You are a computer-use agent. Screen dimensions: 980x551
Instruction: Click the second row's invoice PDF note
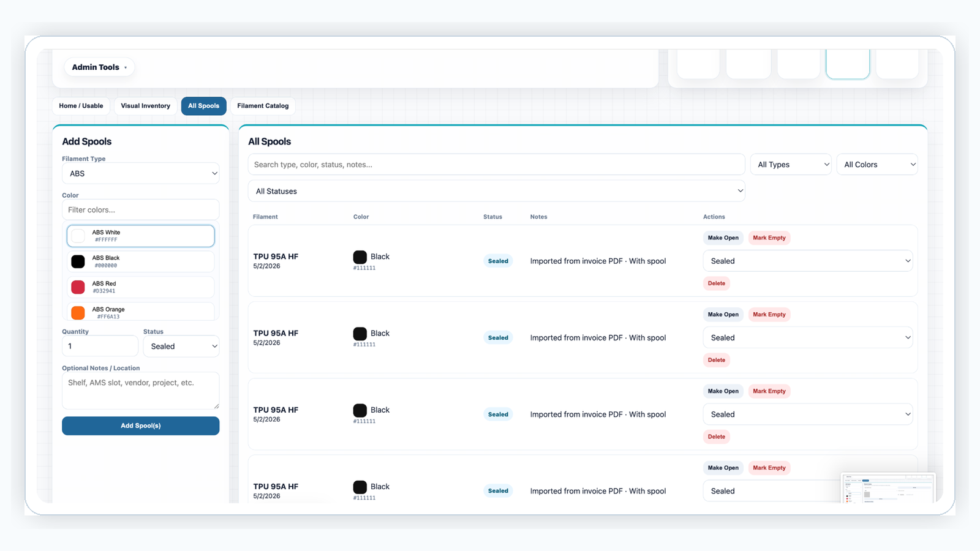598,337
